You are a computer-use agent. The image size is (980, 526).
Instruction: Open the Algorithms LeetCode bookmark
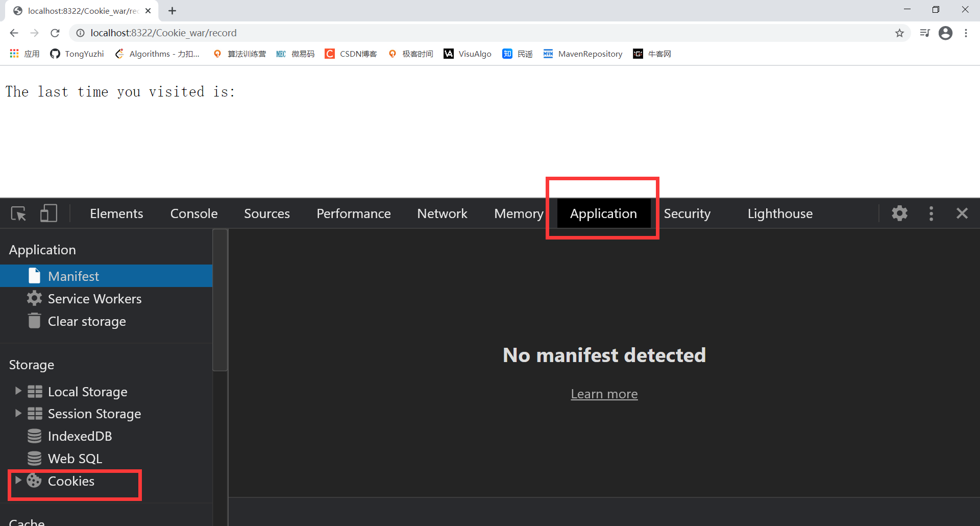(157, 54)
